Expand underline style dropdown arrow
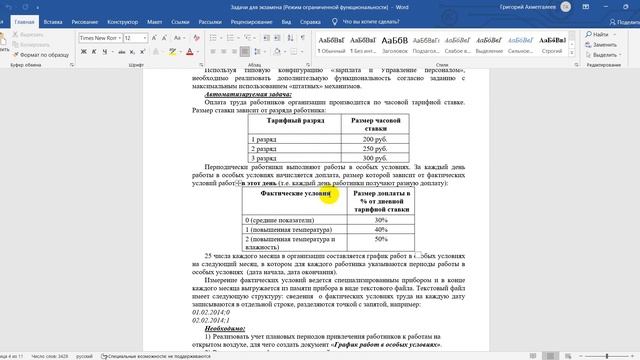Screen dimensions: 640x360 pos(112,52)
